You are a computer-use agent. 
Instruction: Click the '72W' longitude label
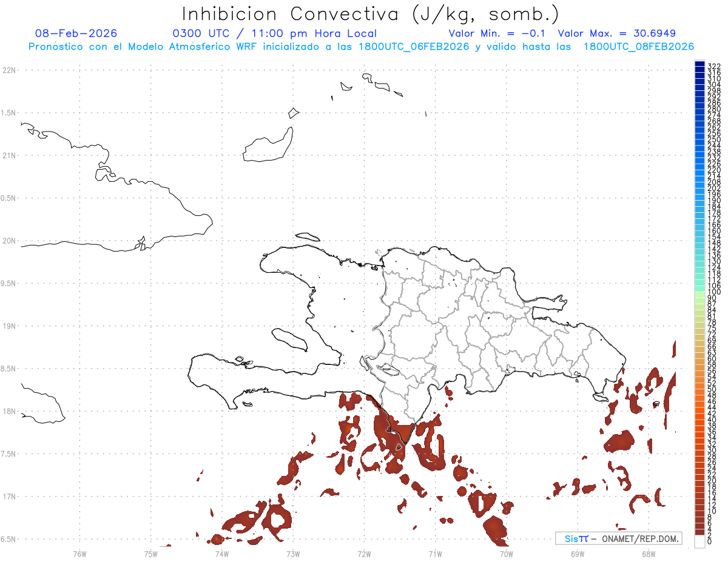pyautogui.click(x=364, y=554)
